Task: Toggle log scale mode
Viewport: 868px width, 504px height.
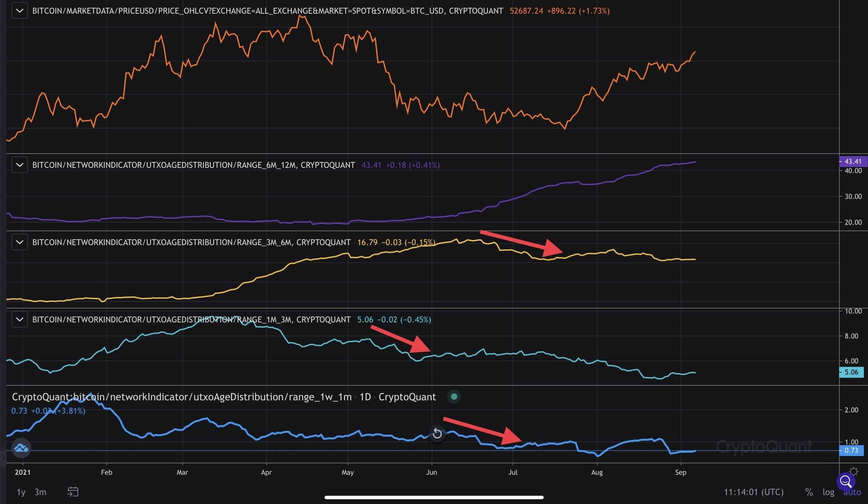Action: pos(828,492)
